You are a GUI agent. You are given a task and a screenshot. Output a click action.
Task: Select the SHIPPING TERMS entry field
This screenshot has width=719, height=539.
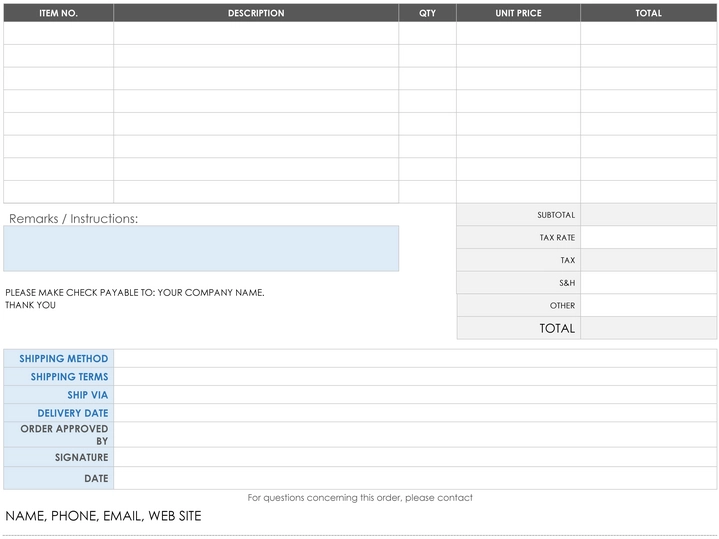(x=415, y=377)
